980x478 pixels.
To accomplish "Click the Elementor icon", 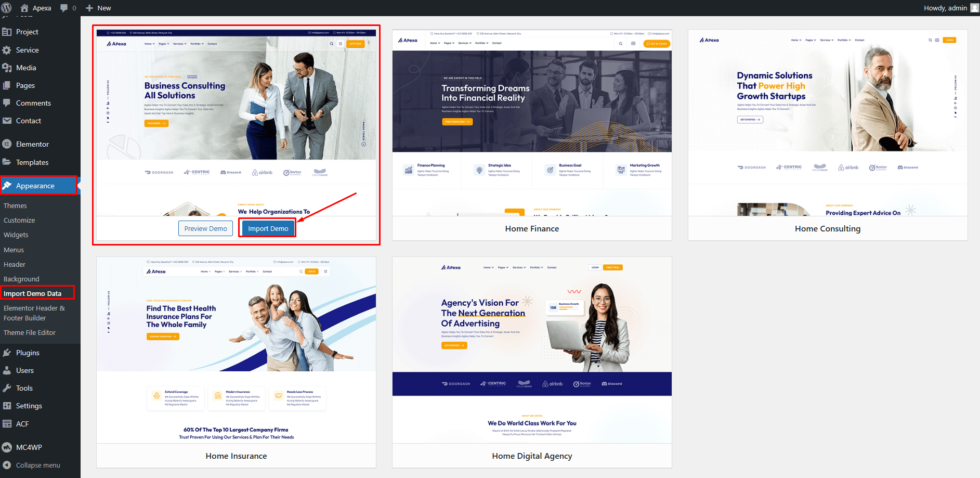I will coord(7,144).
